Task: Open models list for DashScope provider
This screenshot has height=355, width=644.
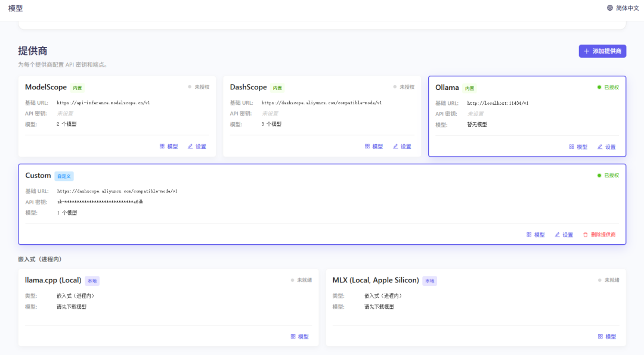Action: coord(374,147)
